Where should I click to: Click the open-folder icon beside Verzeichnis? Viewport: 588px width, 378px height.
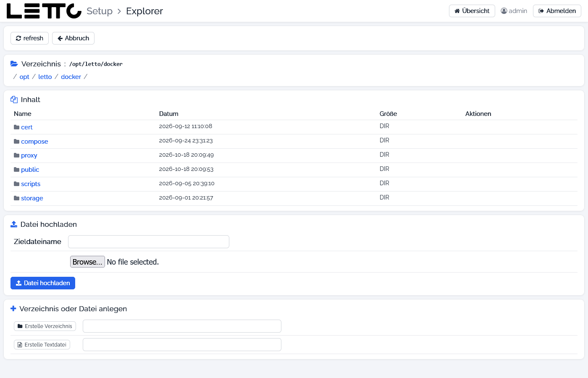point(14,64)
